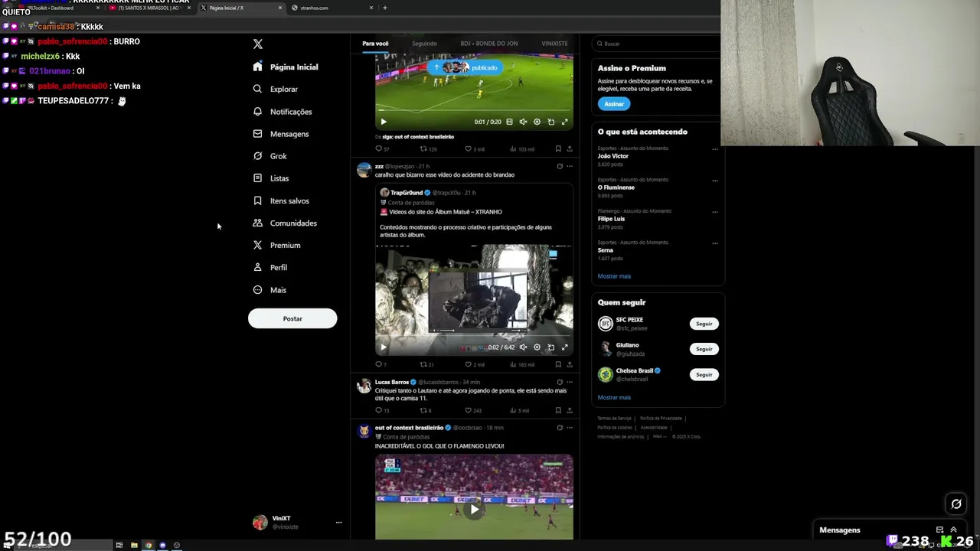980x551 pixels.
Task: Open options for Serna trend
Action: 715,243
